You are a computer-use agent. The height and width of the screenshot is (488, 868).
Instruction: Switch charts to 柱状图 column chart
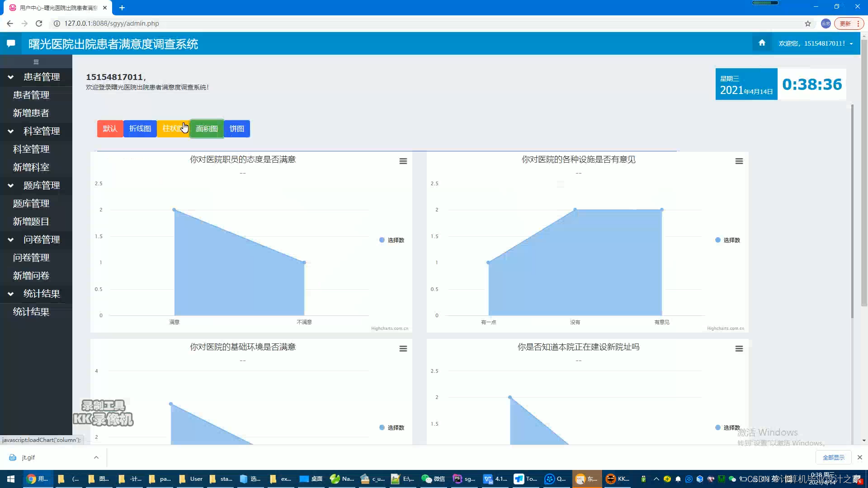click(173, 129)
